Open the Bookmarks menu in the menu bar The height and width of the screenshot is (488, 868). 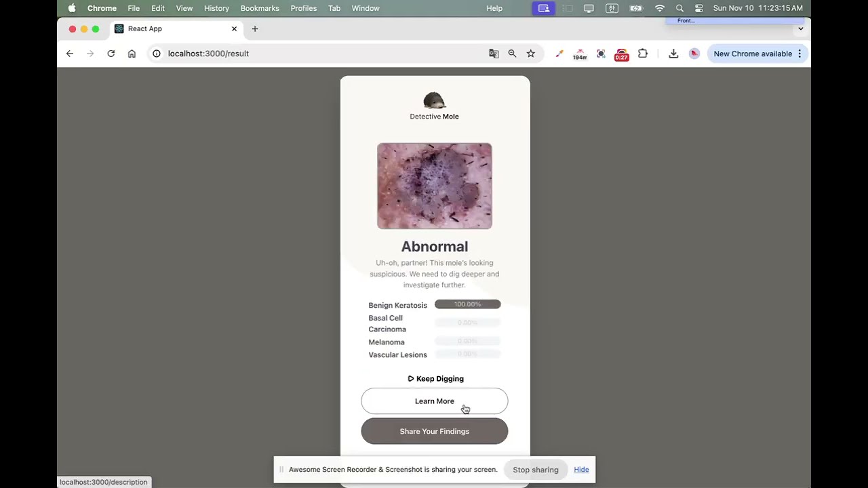260,8
